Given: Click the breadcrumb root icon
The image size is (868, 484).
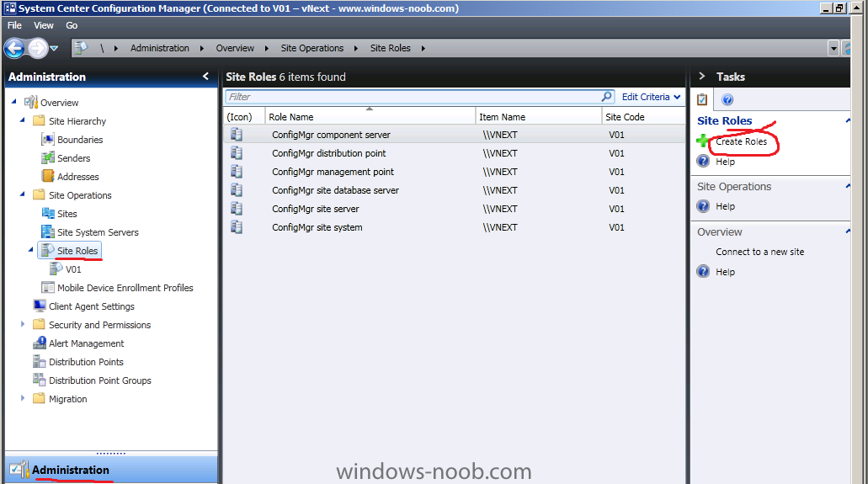Looking at the screenshot, I should [x=82, y=48].
